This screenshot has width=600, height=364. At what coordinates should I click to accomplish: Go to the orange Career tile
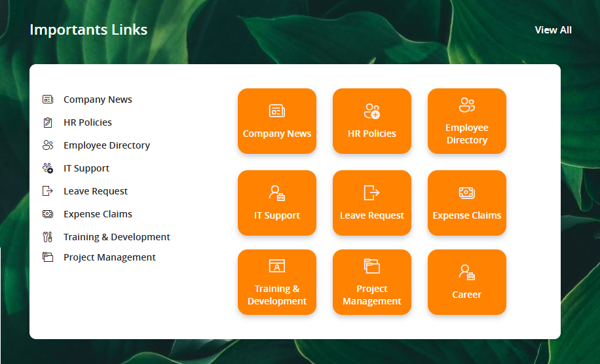point(467,282)
